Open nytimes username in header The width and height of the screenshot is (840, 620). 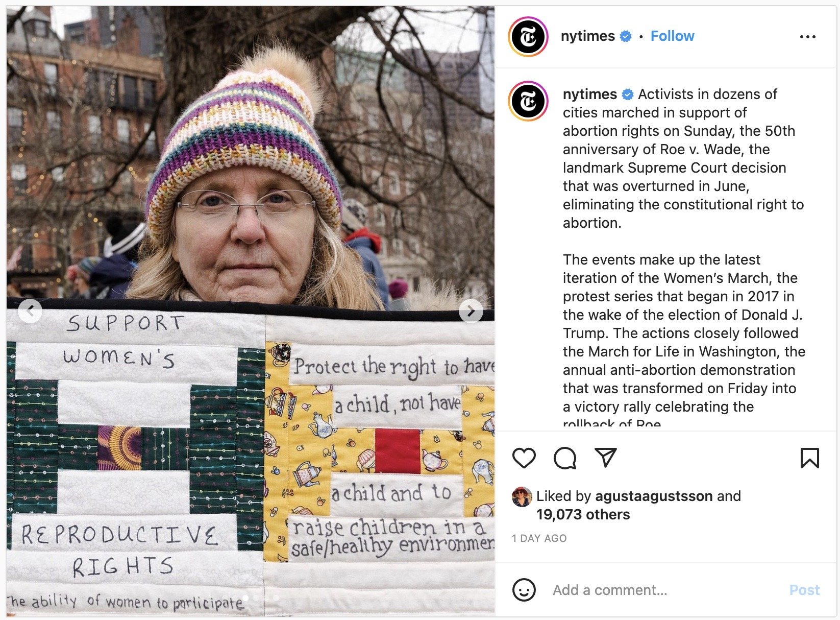click(x=587, y=36)
